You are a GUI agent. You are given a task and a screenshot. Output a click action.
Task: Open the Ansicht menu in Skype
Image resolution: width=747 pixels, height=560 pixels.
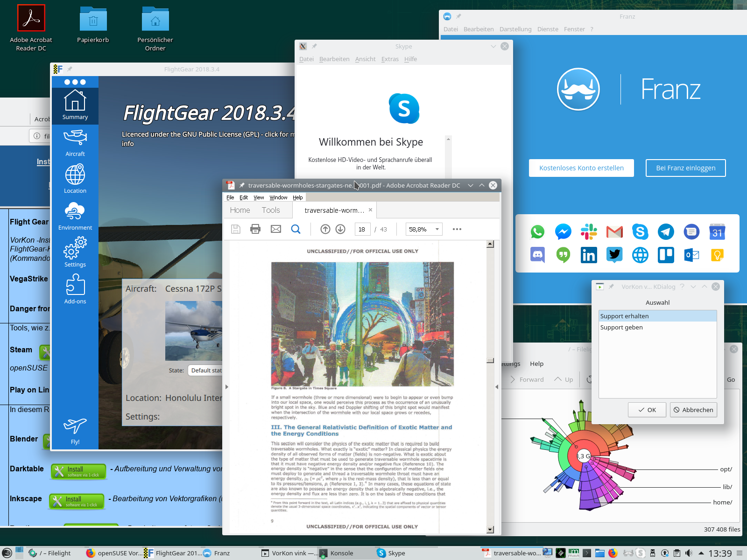365,59
